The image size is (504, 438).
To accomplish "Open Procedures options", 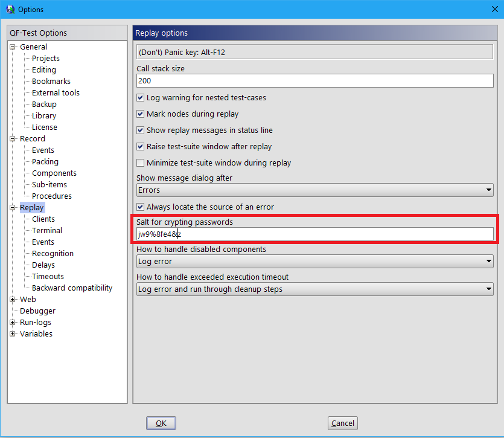I will (52, 196).
